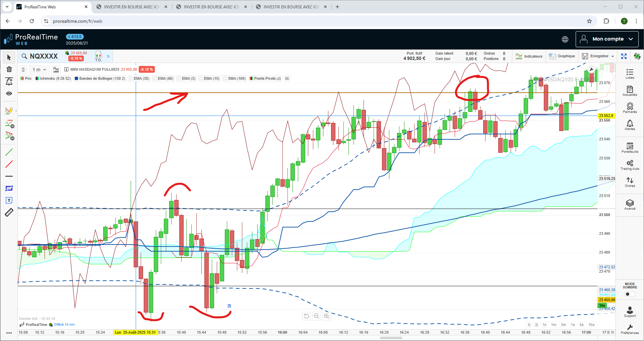This screenshot has height=341, width=644.
Task: Enable the EMA (35) checkbox
Action: click(x=131, y=79)
